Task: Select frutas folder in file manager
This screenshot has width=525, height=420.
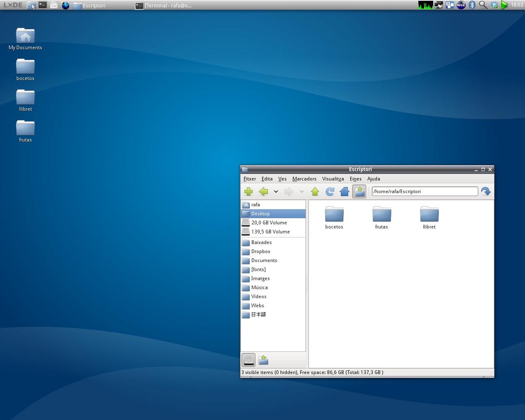Action: point(381,218)
